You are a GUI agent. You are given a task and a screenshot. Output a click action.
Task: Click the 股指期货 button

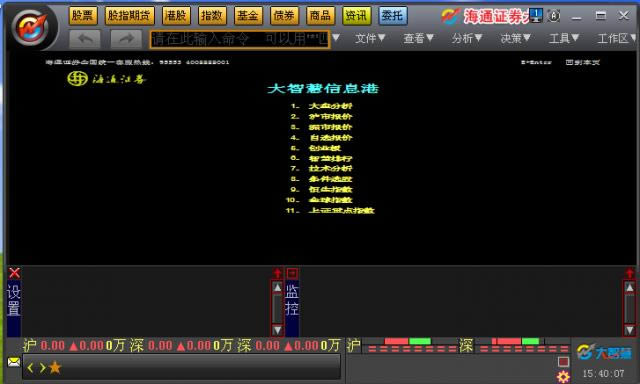click(x=129, y=16)
